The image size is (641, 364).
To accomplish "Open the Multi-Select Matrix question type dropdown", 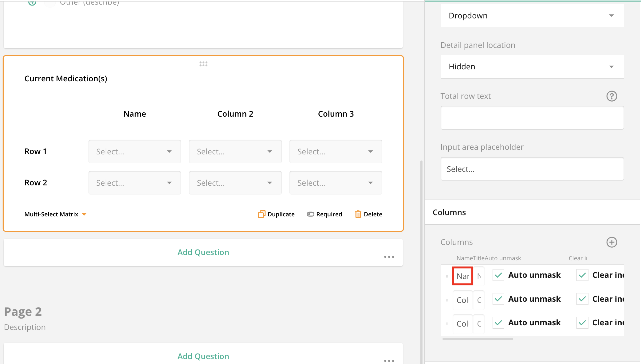I will (55, 214).
